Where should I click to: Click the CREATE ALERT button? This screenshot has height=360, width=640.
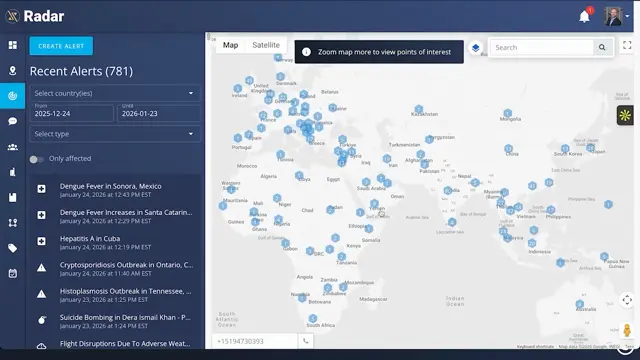[61, 46]
